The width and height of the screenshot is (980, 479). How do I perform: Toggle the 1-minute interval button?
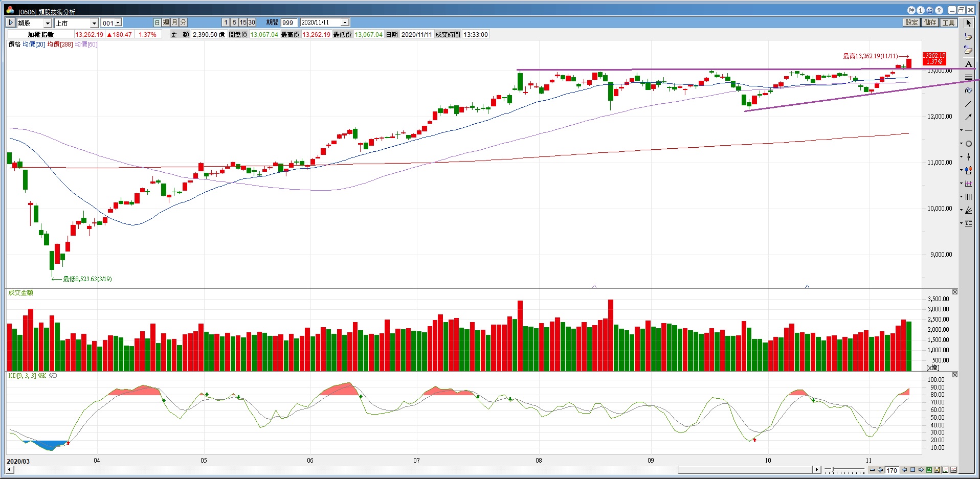coord(226,22)
